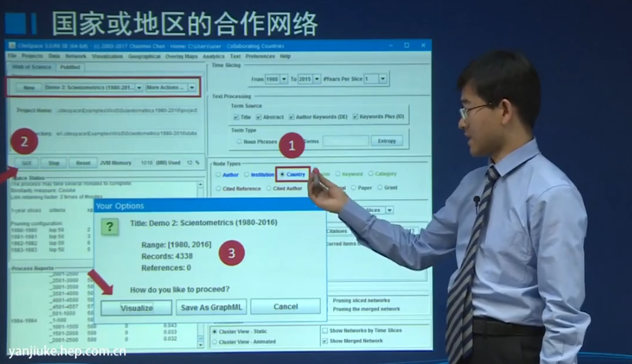Select the Noun Phrases radio button
The width and height of the screenshot is (632, 364).
[239, 141]
